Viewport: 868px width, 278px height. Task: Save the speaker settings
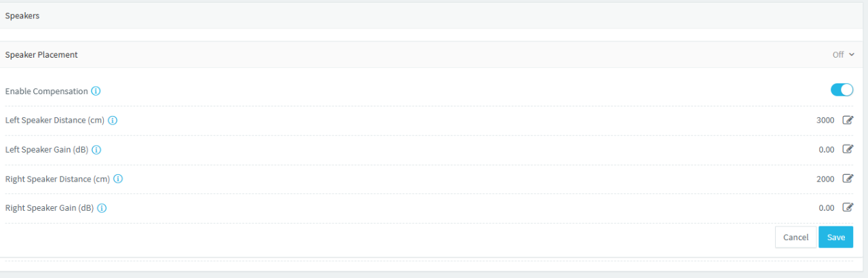pyautogui.click(x=835, y=237)
